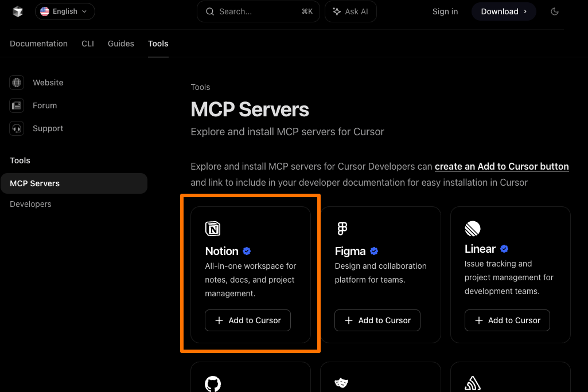This screenshot has height=392, width=588.
Task: Add Notion to Cursor
Action: [248, 320]
